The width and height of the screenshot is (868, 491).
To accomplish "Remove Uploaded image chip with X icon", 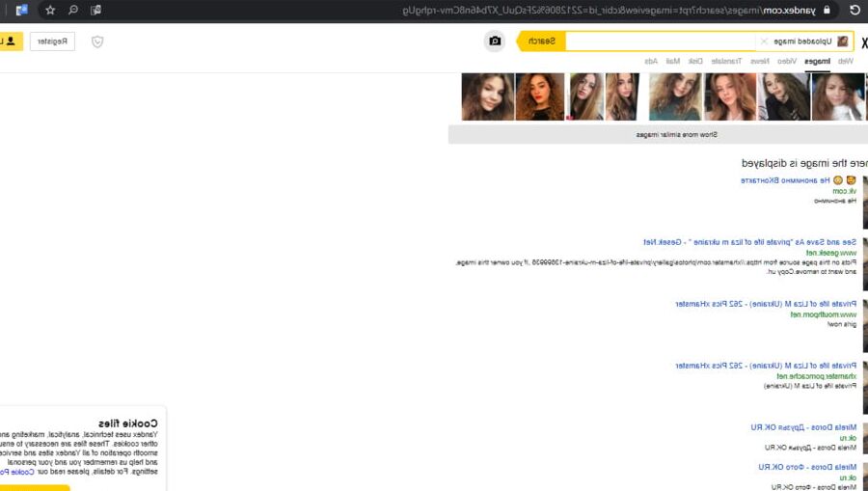I will [x=764, y=41].
